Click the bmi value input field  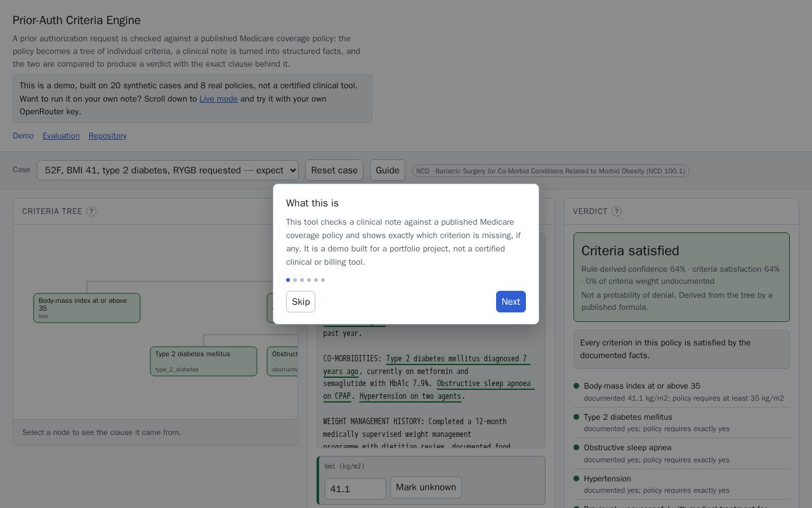[355, 489]
